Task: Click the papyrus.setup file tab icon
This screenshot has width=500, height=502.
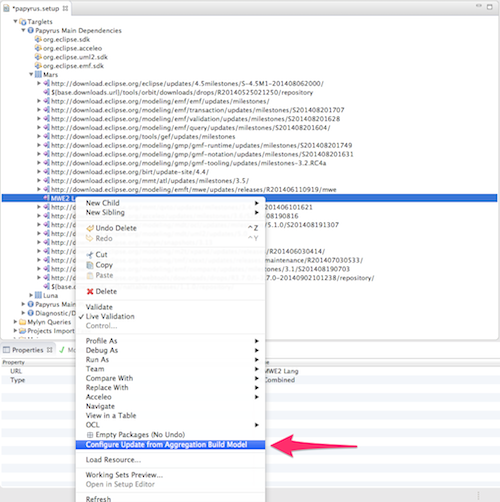Action: pyautogui.click(x=6, y=8)
